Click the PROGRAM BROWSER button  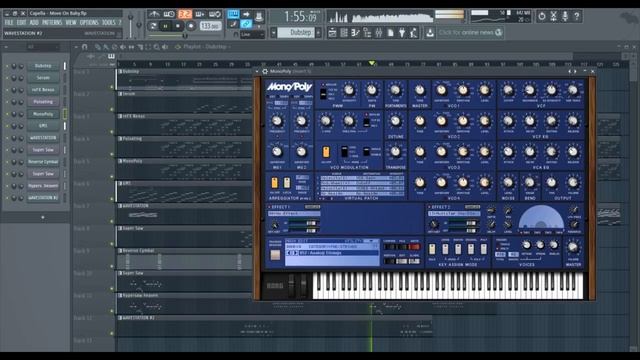(275, 254)
